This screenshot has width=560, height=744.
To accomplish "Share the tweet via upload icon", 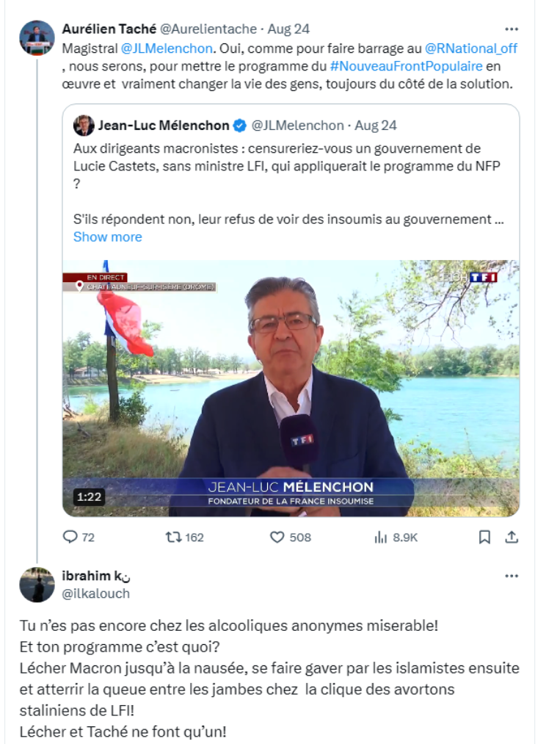I will click(511, 537).
